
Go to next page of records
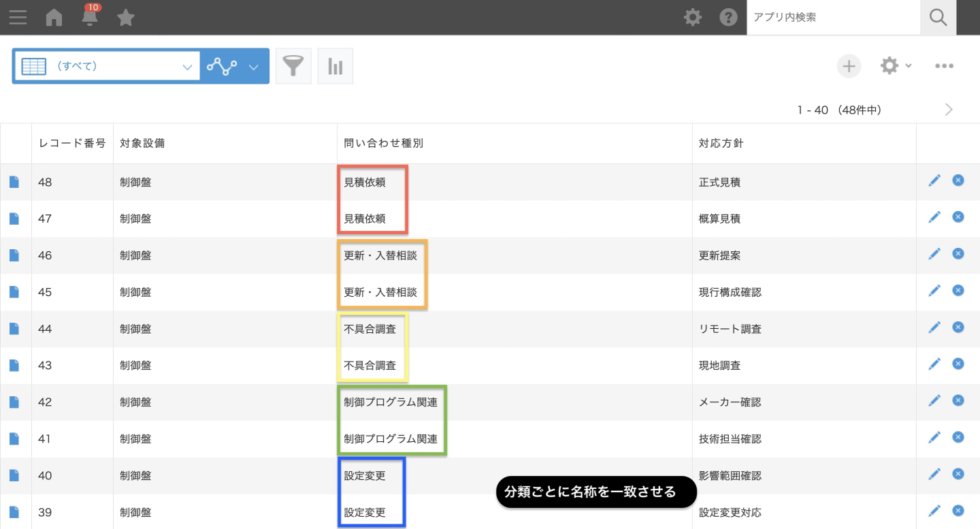click(949, 110)
